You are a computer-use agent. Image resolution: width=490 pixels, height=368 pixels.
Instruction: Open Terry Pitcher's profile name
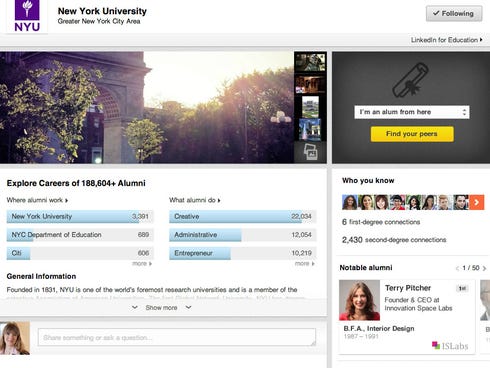coord(408,288)
